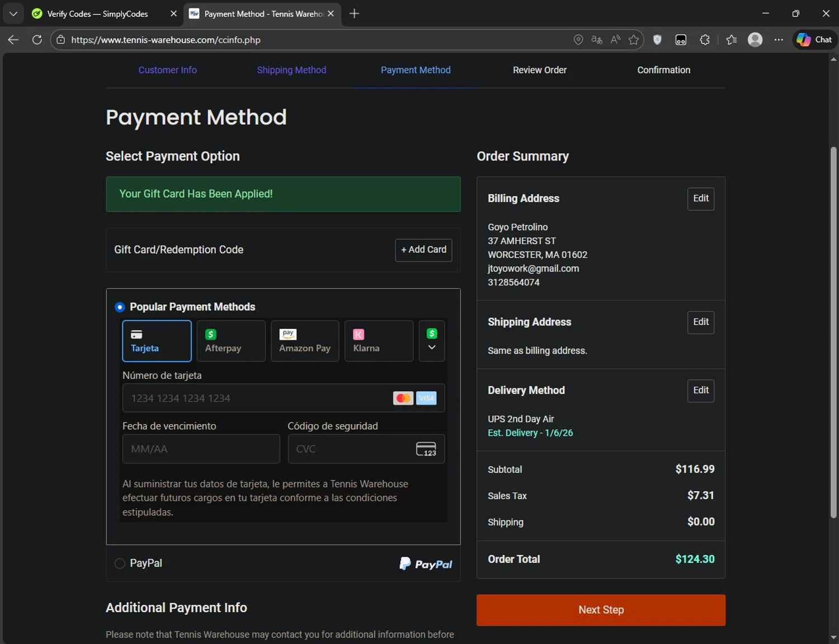
Task: Edit the Billing Address
Action: (700, 199)
